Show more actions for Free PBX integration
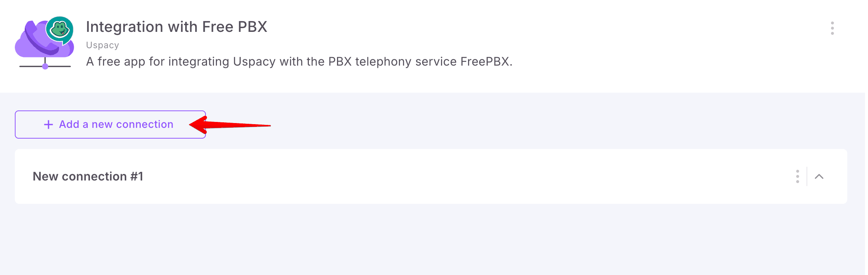 (832, 28)
